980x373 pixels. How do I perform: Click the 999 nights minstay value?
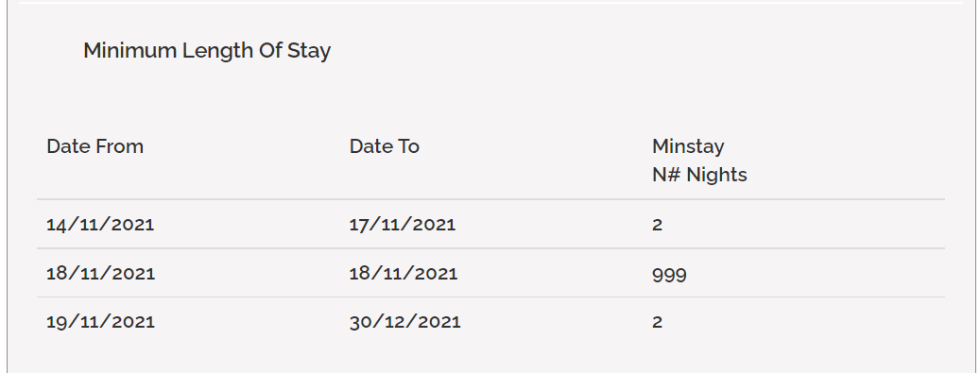(669, 274)
